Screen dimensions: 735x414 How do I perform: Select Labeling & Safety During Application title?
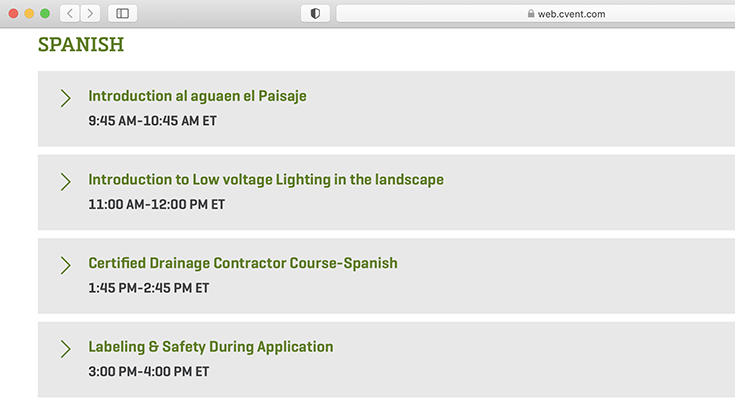point(211,347)
